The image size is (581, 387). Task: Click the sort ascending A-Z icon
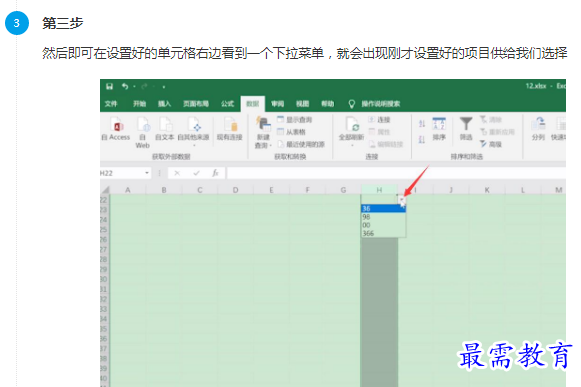tap(422, 123)
